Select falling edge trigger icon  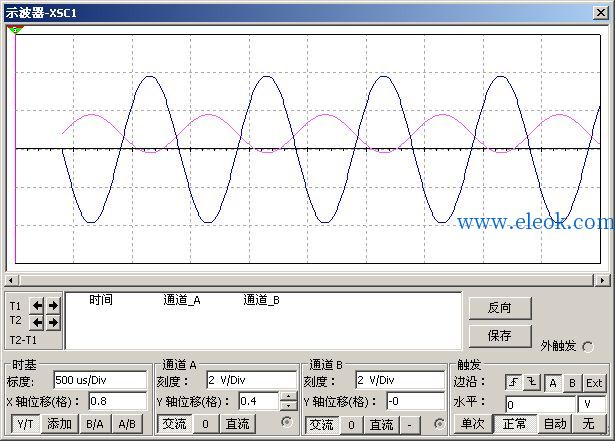(532, 382)
